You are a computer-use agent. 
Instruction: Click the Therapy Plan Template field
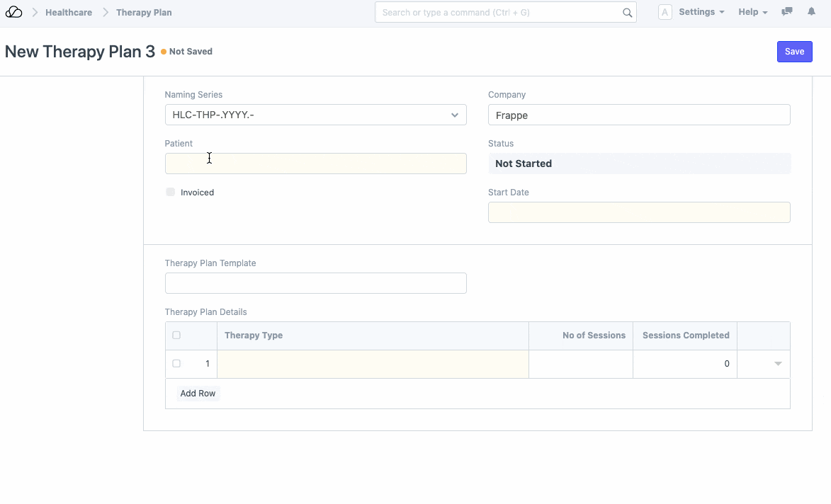pos(315,283)
